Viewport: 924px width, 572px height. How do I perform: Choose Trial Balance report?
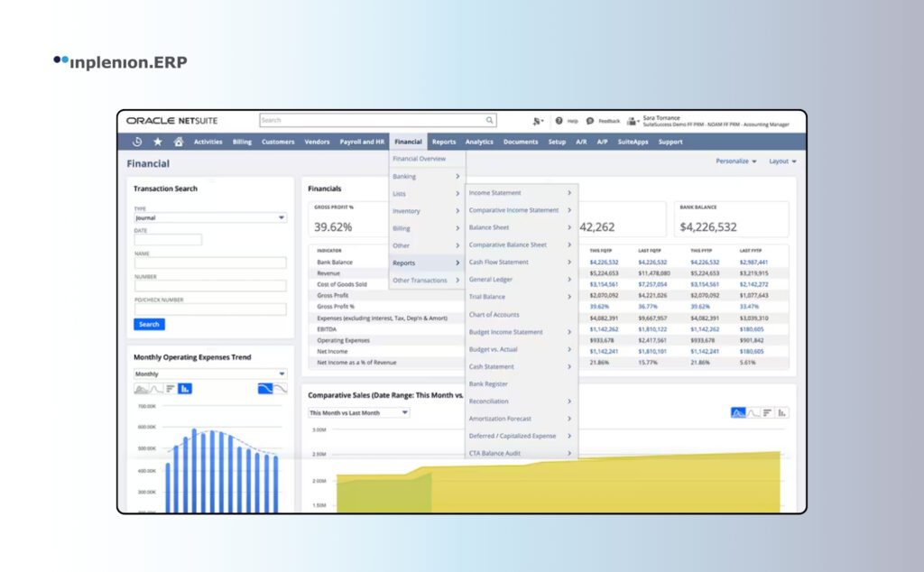tap(521, 297)
